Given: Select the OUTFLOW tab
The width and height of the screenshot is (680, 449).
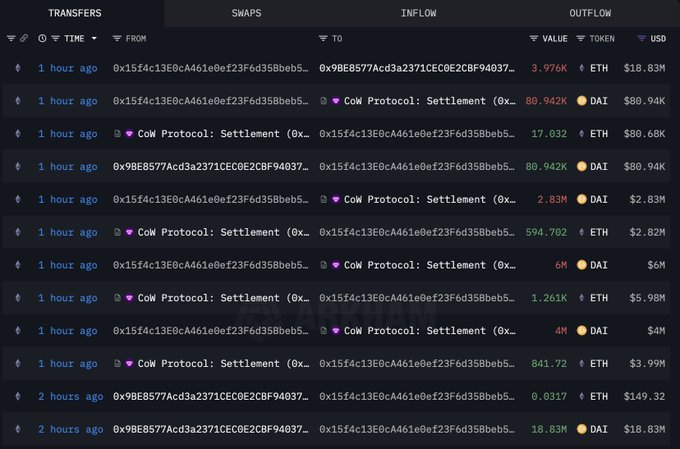Looking at the screenshot, I should tap(590, 13).
